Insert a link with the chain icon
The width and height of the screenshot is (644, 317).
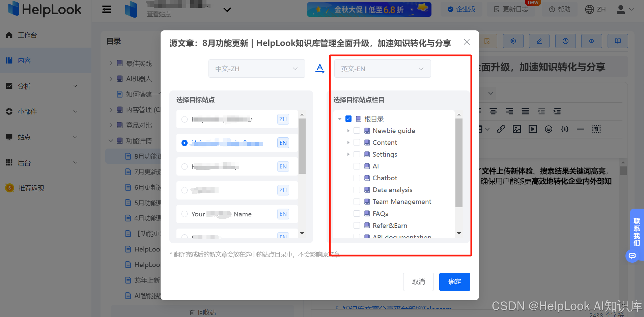(x=501, y=129)
